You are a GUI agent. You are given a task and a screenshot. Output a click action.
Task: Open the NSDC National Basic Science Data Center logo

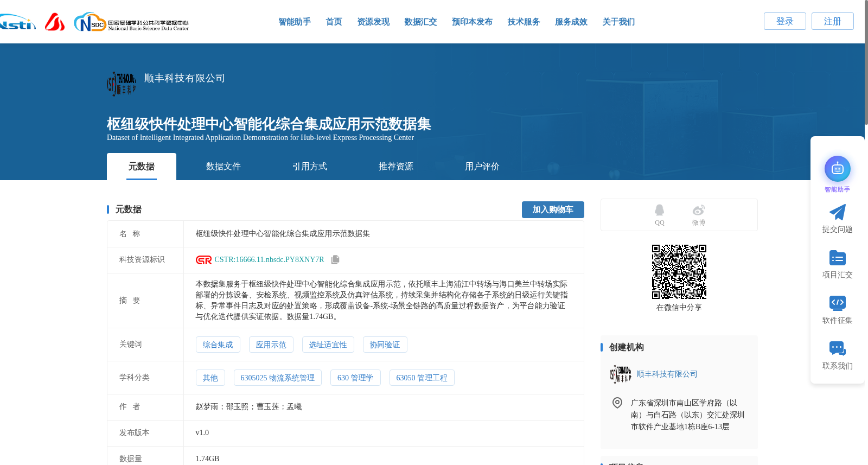coord(131,22)
